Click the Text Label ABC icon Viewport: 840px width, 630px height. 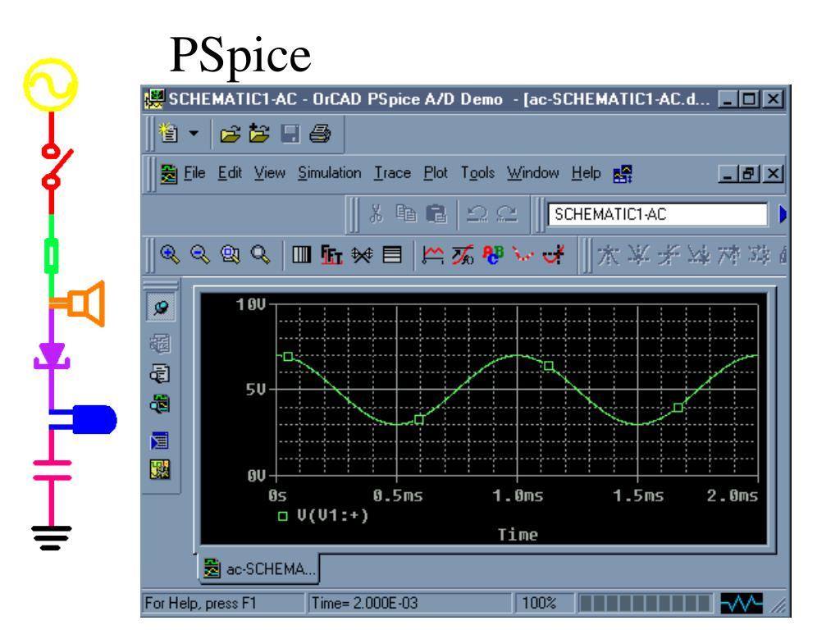[493, 254]
